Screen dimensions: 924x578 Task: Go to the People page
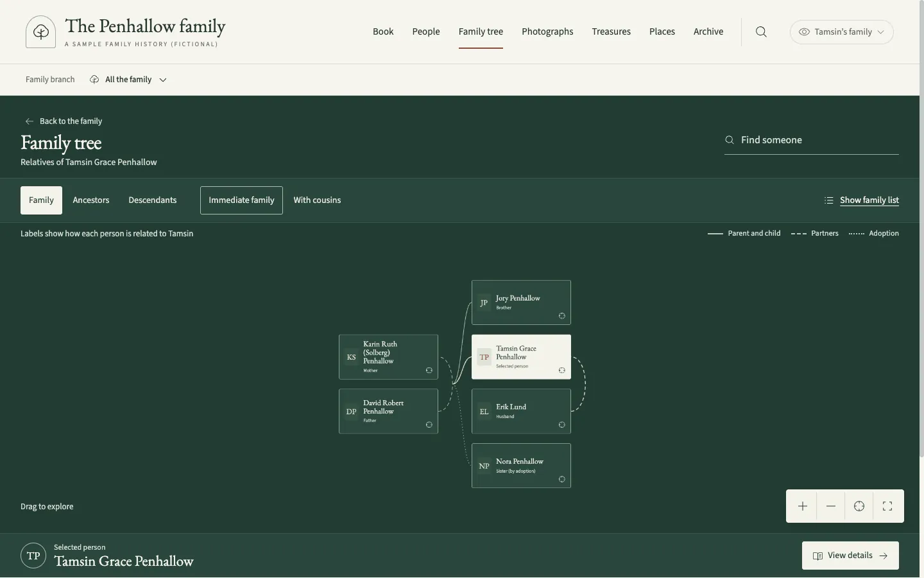point(426,31)
